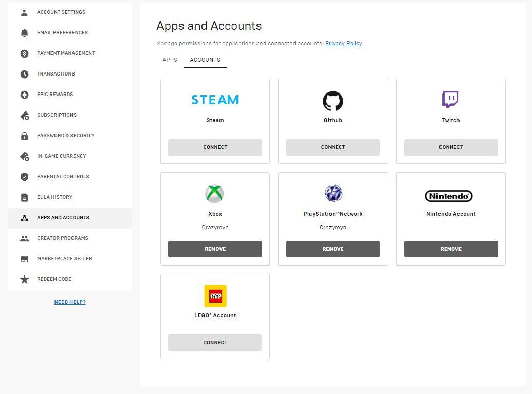
Task: Remove the linked Xbox account
Action: coord(215,249)
